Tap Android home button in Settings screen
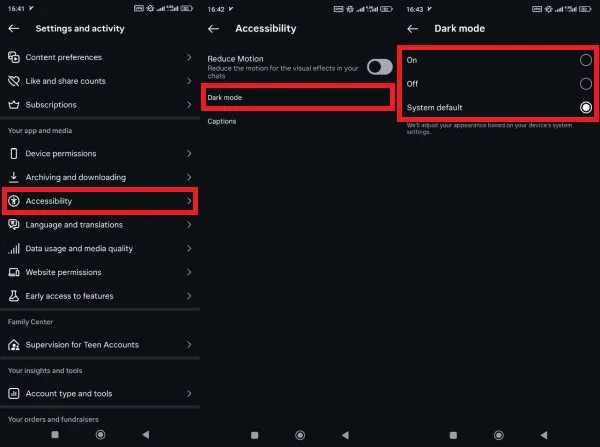The height and width of the screenshot is (447, 600). pyautogui.click(x=101, y=434)
